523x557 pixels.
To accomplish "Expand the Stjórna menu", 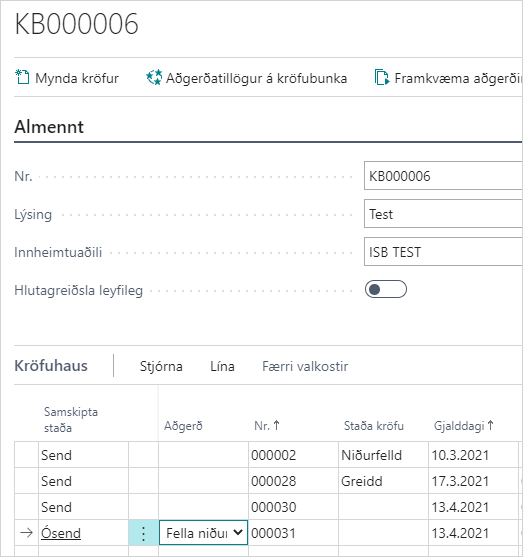I will pyautogui.click(x=161, y=366).
